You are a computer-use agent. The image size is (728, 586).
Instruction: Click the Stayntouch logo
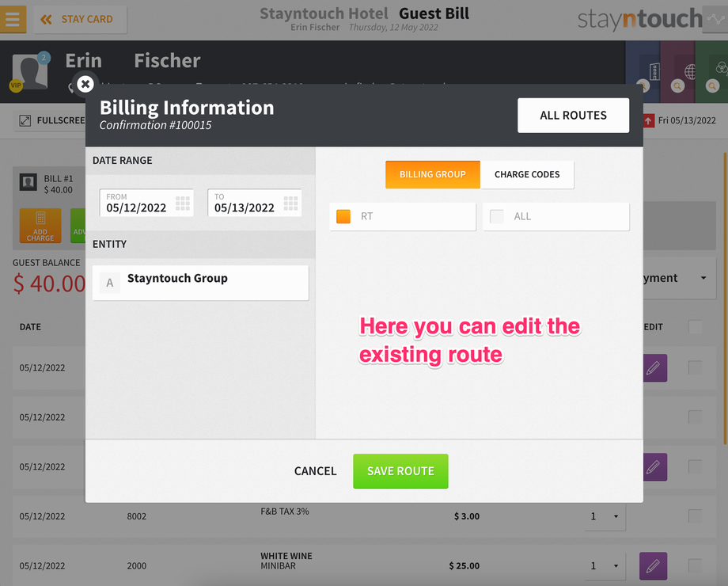[639, 20]
